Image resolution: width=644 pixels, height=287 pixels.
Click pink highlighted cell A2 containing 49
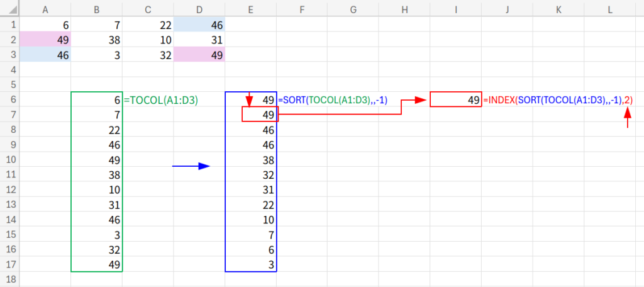45,40
